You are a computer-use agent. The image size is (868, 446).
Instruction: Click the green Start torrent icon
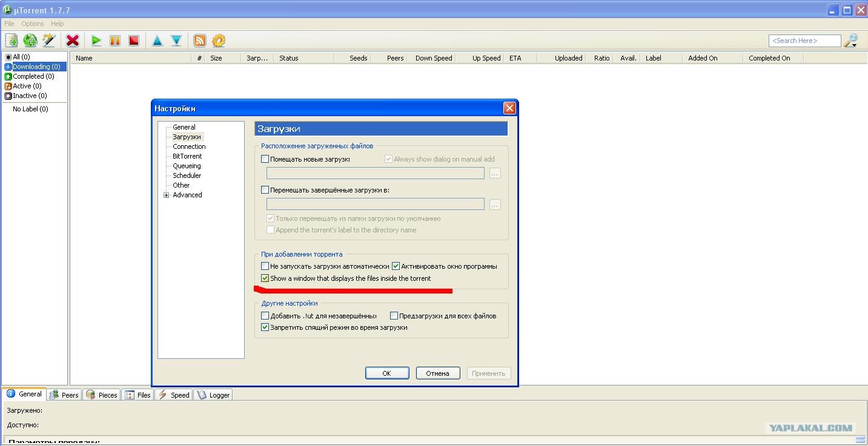[96, 41]
